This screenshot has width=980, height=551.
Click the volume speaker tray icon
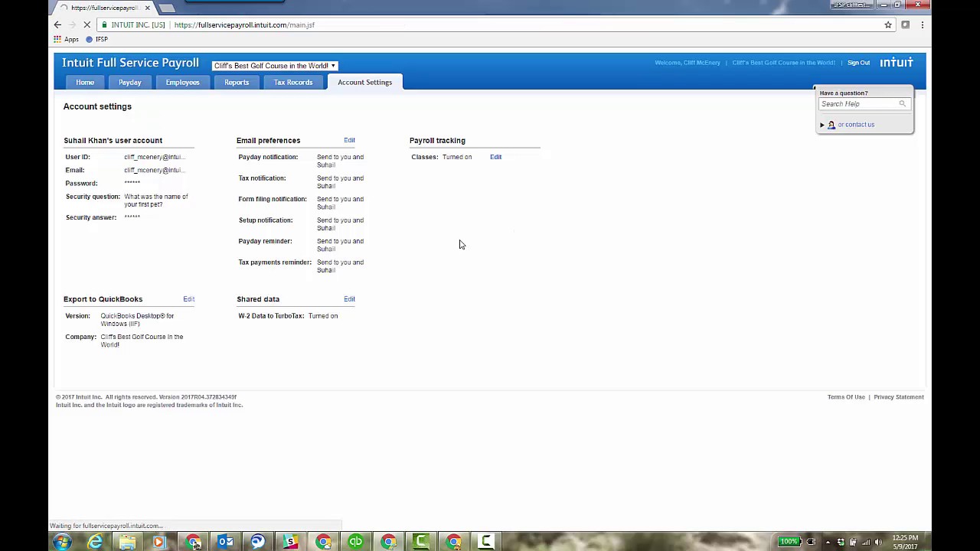pos(878,543)
